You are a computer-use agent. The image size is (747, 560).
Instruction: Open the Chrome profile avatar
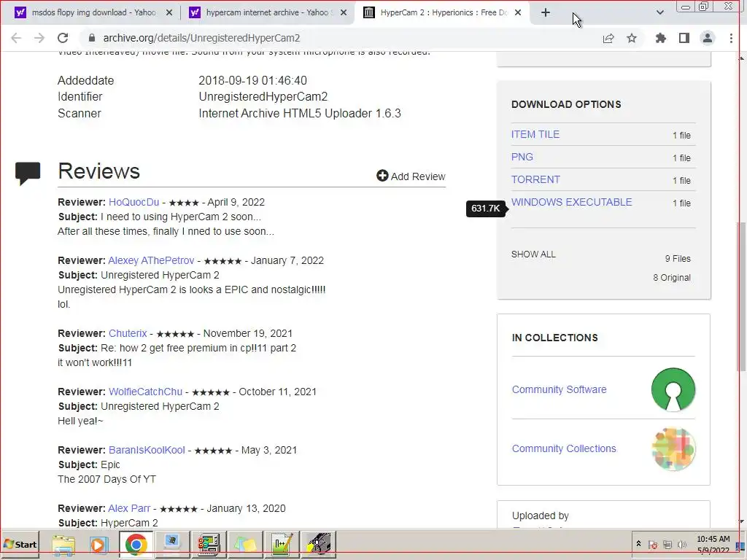pyautogui.click(x=708, y=38)
